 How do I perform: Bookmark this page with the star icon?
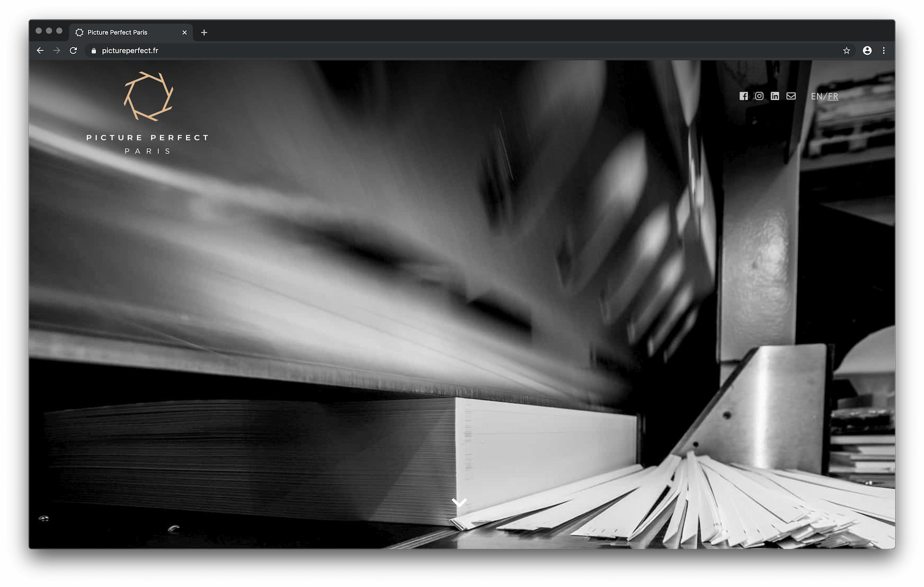[846, 50]
